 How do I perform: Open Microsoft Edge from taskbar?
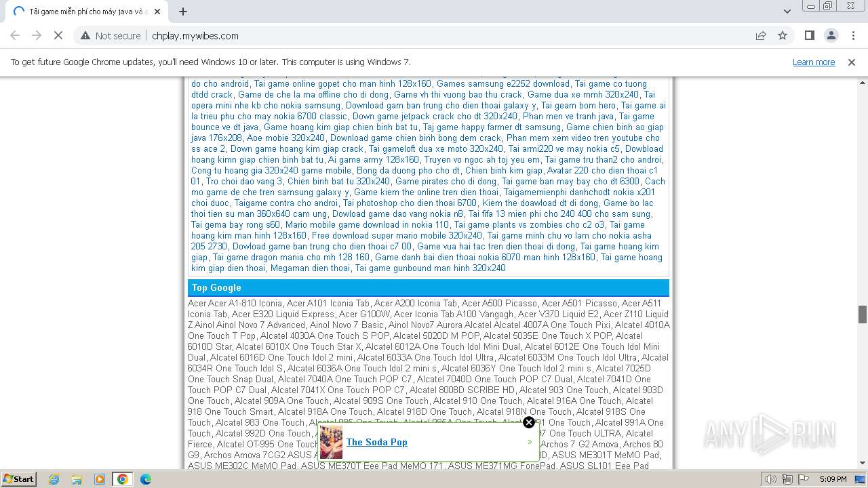tap(146, 479)
